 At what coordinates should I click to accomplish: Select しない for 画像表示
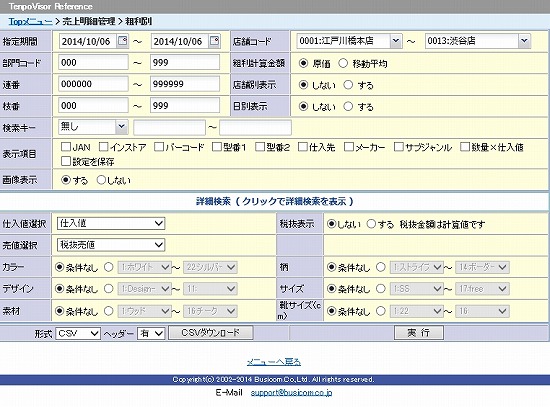pyautogui.click(x=101, y=180)
